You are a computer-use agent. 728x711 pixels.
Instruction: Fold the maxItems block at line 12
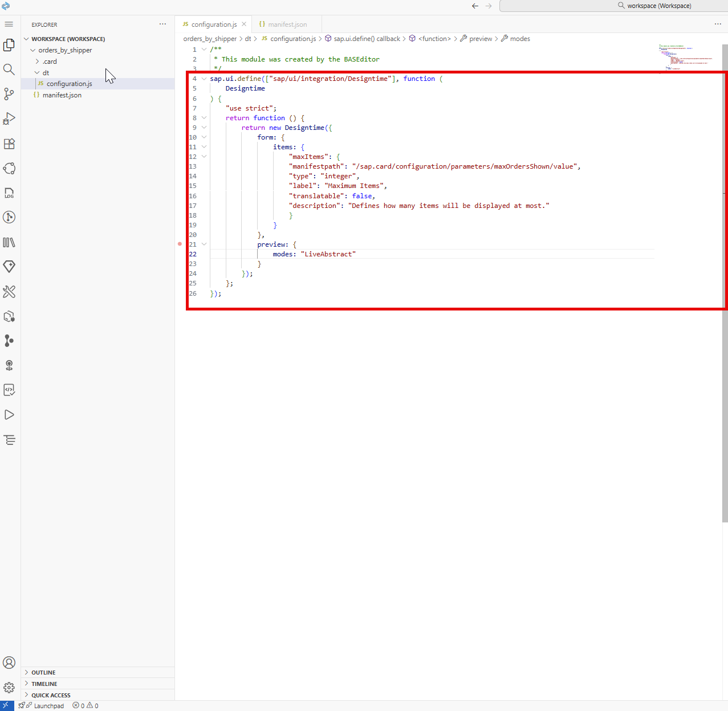(204, 157)
